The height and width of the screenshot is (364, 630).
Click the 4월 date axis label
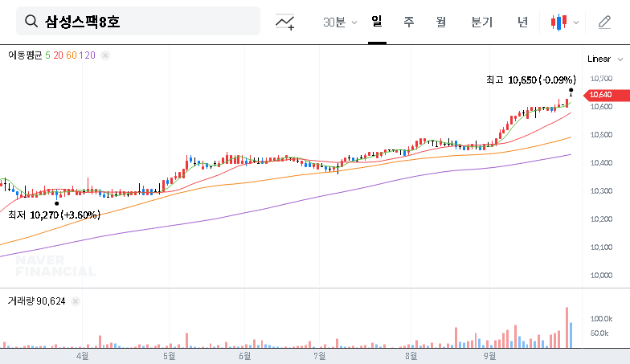coord(82,356)
